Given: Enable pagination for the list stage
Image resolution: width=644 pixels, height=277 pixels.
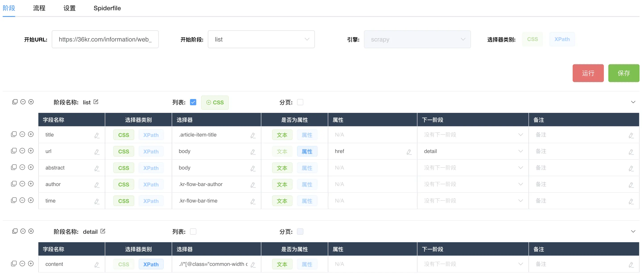Looking at the screenshot, I should click(300, 102).
